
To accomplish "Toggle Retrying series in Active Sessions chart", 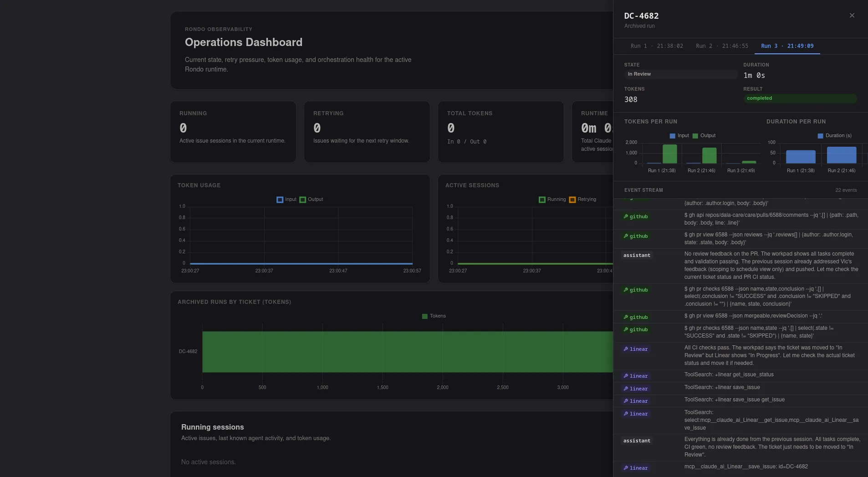I will pos(582,200).
